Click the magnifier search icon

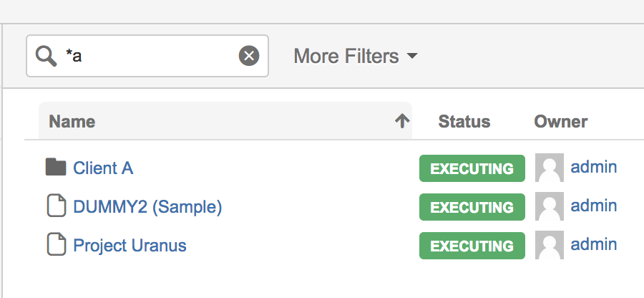(46, 56)
